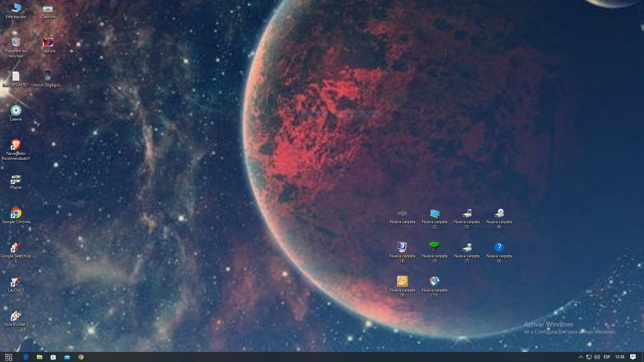Select Google Chrome desktop shortcut

point(16,214)
